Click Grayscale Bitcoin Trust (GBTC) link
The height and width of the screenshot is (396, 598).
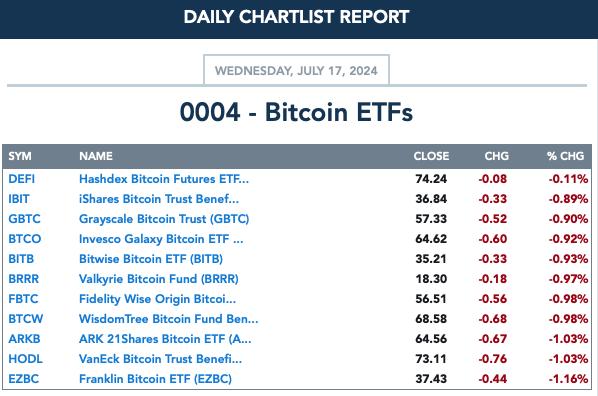[x=164, y=219]
